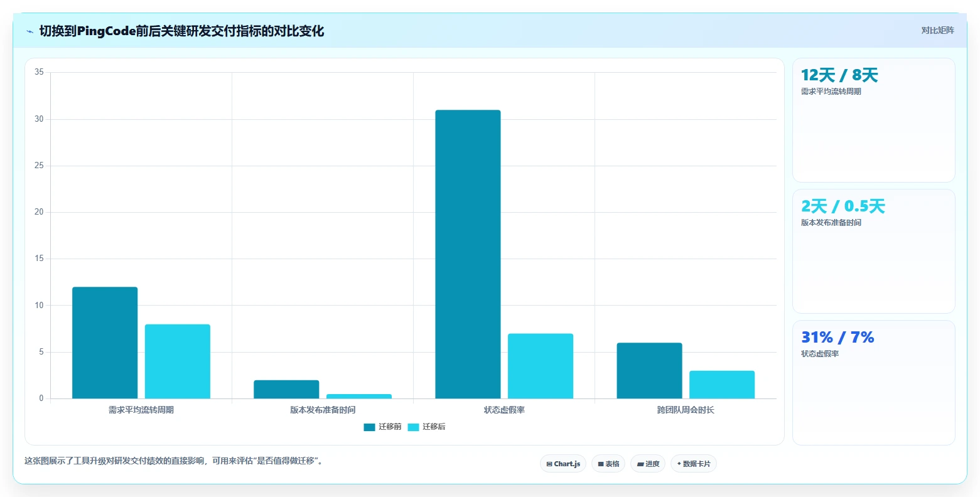Click the lightning icon beside the title
980x497 pixels.
tap(30, 31)
